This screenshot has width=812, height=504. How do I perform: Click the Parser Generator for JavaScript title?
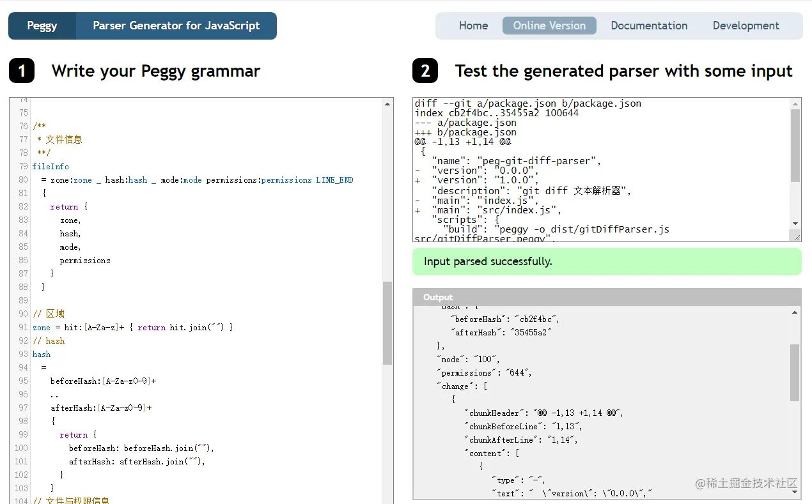tap(176, 26)
